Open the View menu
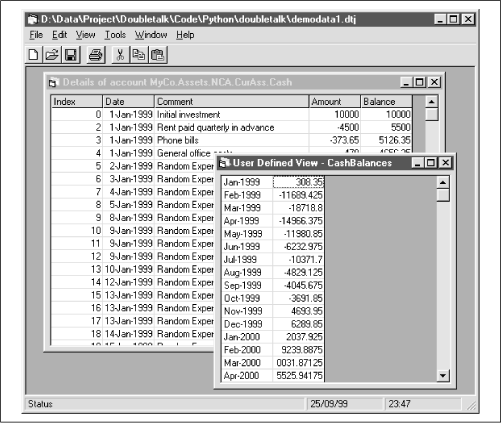Image resolution: width=502 pixels, height=424 pixels. pos(86,35)
